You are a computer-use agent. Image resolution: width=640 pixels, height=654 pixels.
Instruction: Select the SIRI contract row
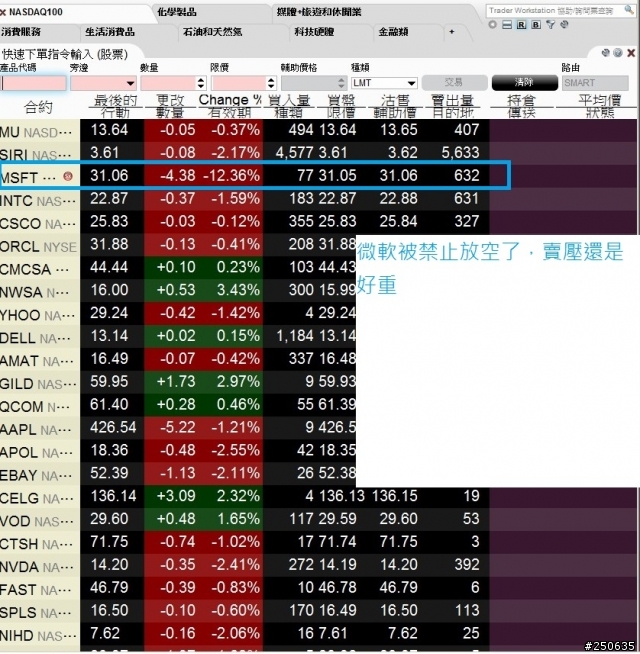pyautogui.click(x=40, y=155)
